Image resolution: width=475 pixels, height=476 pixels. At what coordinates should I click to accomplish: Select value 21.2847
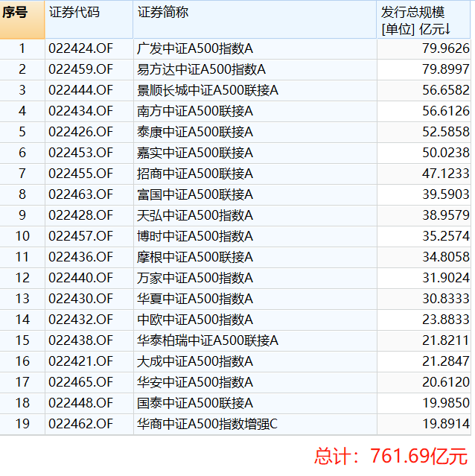pyautogui.click(x=424, y=361)
